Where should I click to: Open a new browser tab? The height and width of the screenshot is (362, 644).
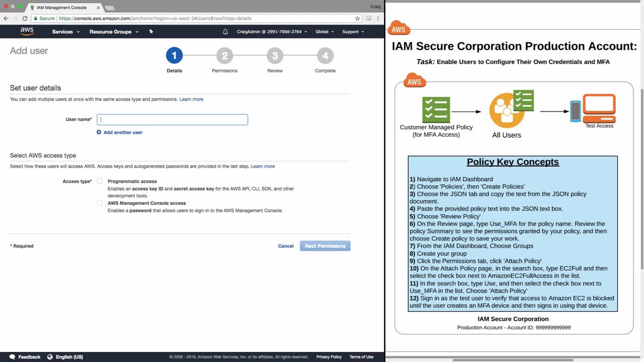coord(109,8)
